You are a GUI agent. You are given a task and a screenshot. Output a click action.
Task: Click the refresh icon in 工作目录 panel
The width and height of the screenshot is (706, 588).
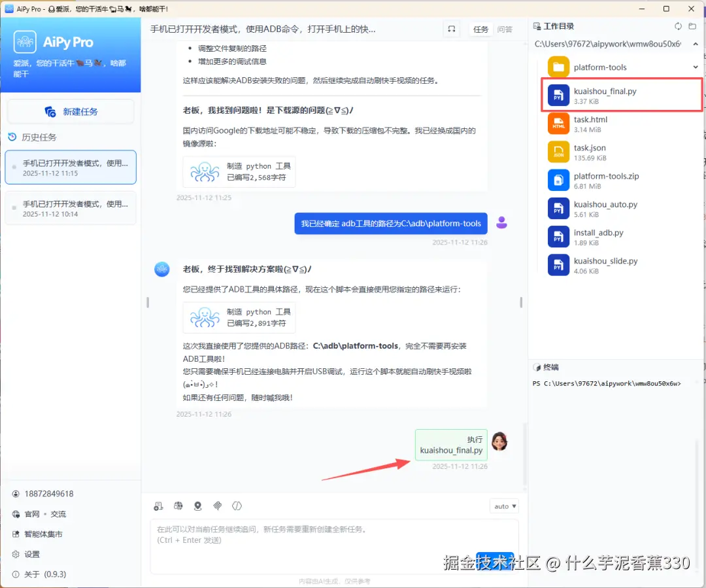pyautogui.click(x=678, y=26)
